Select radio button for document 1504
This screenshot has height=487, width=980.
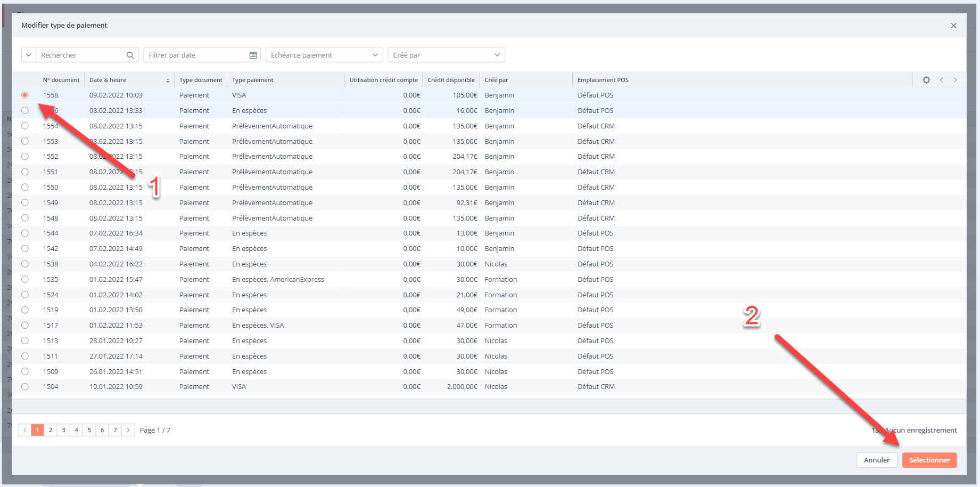point(25,386)
